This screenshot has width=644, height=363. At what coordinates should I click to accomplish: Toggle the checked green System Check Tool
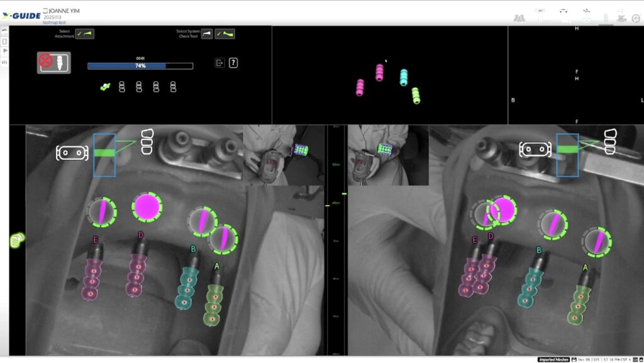click(x=225, y=34)
